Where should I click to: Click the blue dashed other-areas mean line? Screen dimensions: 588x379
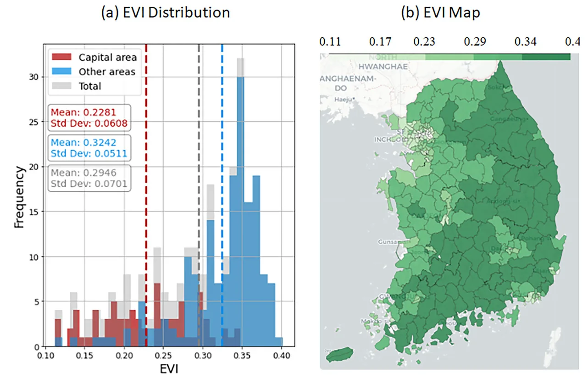(x=222, y=195)
